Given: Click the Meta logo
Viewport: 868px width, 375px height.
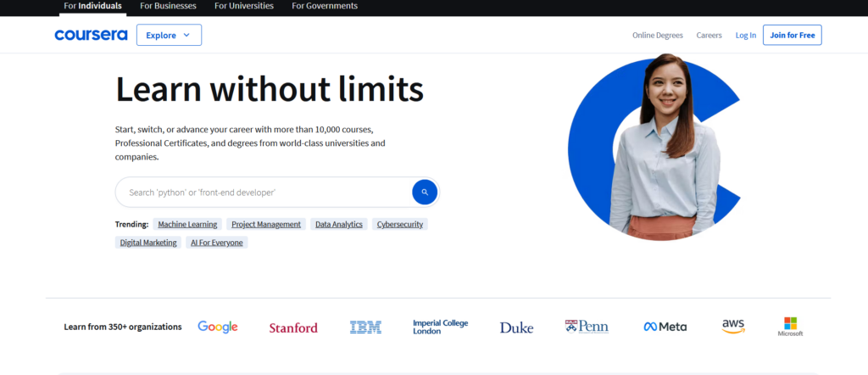Looking at the screenshot, I should coord(665,327).
